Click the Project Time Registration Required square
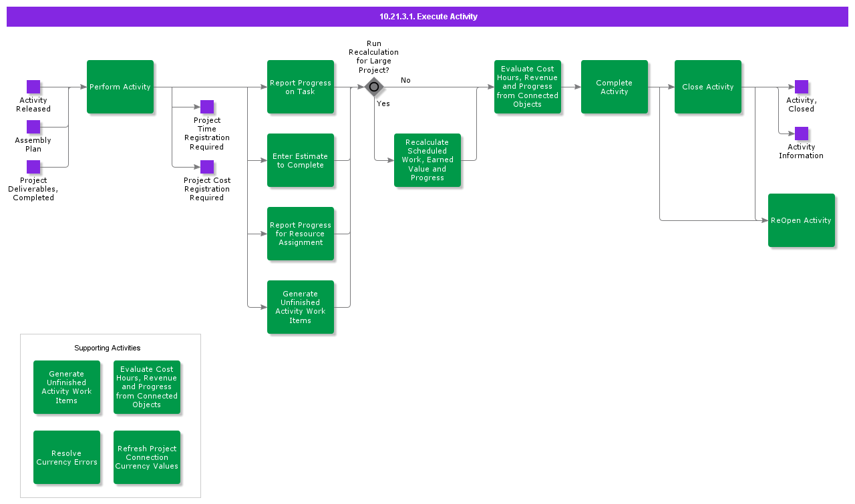 [x=207, y=107]
